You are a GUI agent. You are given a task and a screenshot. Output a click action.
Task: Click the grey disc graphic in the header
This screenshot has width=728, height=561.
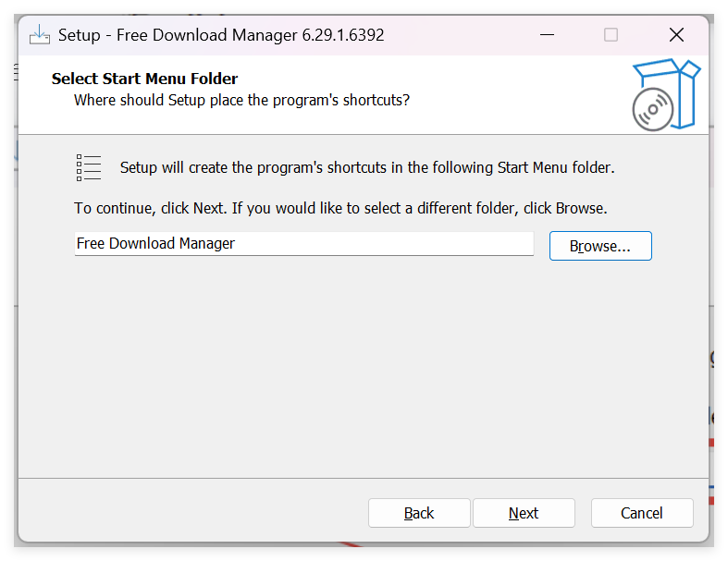[653, 110]
